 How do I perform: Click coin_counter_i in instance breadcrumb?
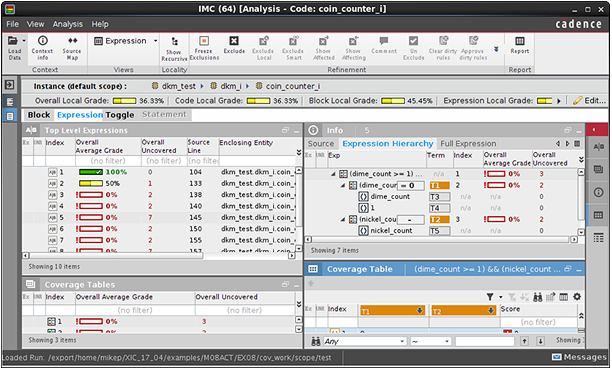click(x=293, y=86)
